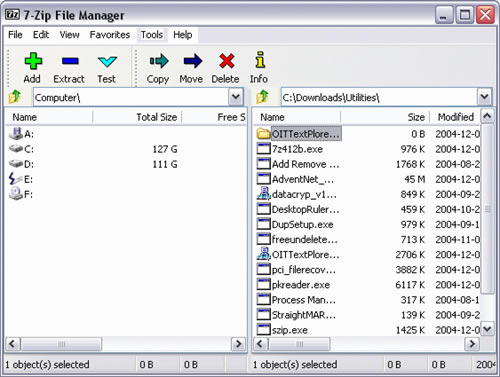
Task: Click right panel scroll down arrow
Action: tap(487, 329)
